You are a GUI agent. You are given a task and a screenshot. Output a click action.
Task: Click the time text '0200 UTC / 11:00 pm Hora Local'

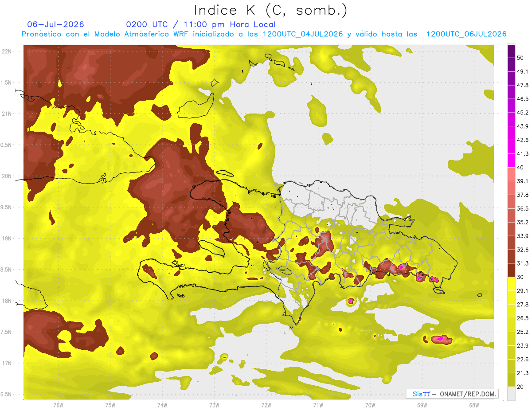(201, 24)
